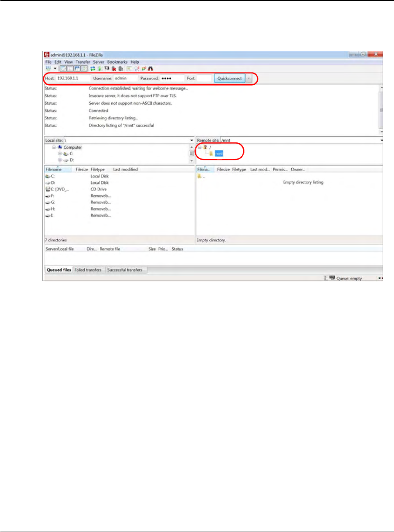This screenshot has height=532, width=394.
Task: Click the Password input field
Action: coord(172,78)
